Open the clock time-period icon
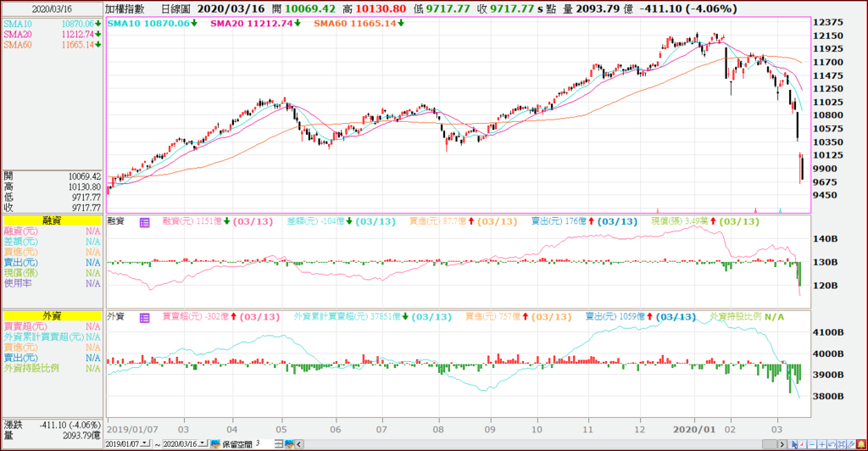Screen dimensions: 868x451 (x=802, y=444)
